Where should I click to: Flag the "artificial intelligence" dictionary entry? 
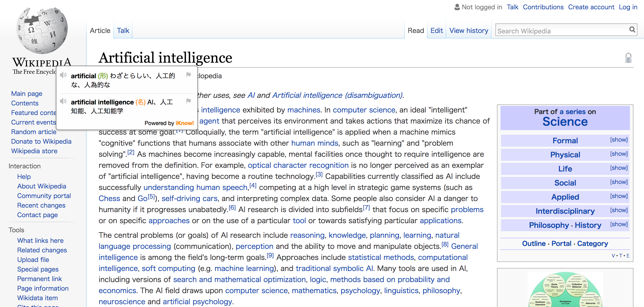pyautogui.click(x=188, y=101)
